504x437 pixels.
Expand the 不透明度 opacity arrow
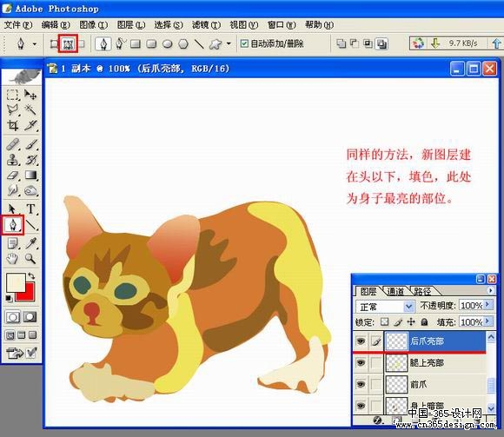click(488, 304)
